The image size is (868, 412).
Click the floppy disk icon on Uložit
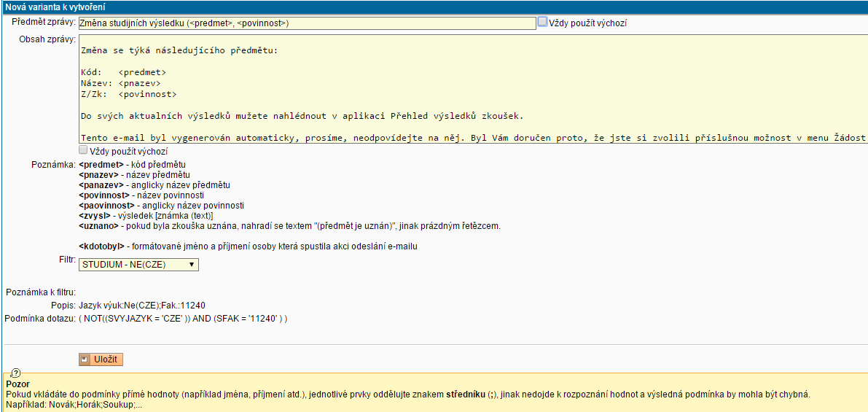pyautogui.click(x=85, y=359)
